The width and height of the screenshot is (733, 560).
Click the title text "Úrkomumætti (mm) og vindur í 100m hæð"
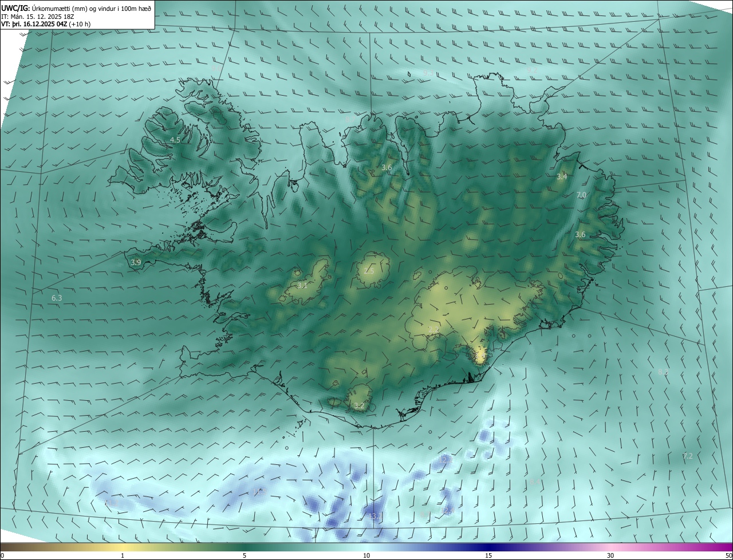point(92,8)
